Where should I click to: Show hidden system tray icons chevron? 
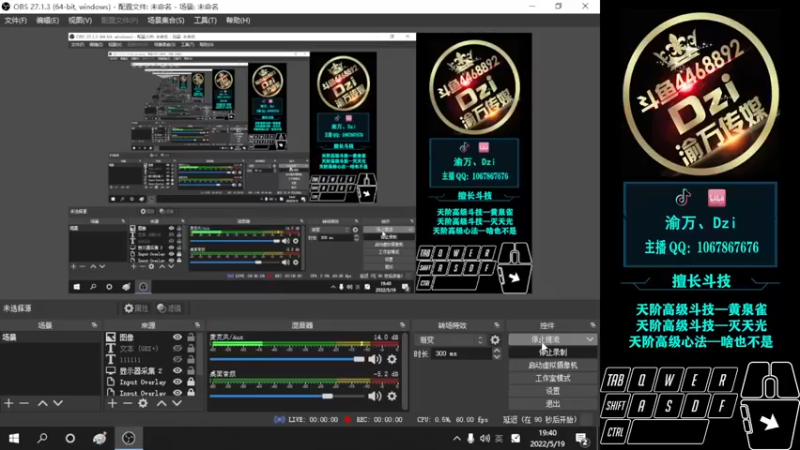point(457,438)
